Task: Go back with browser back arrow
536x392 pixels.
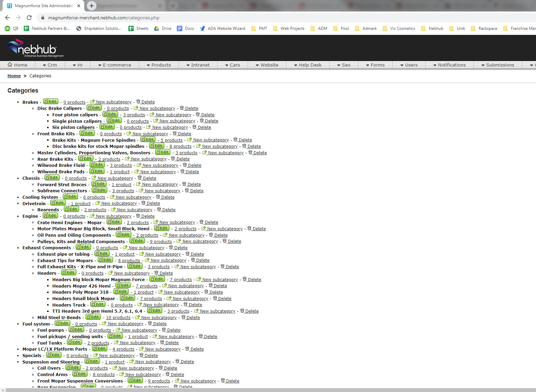Action: coord(7,18)
